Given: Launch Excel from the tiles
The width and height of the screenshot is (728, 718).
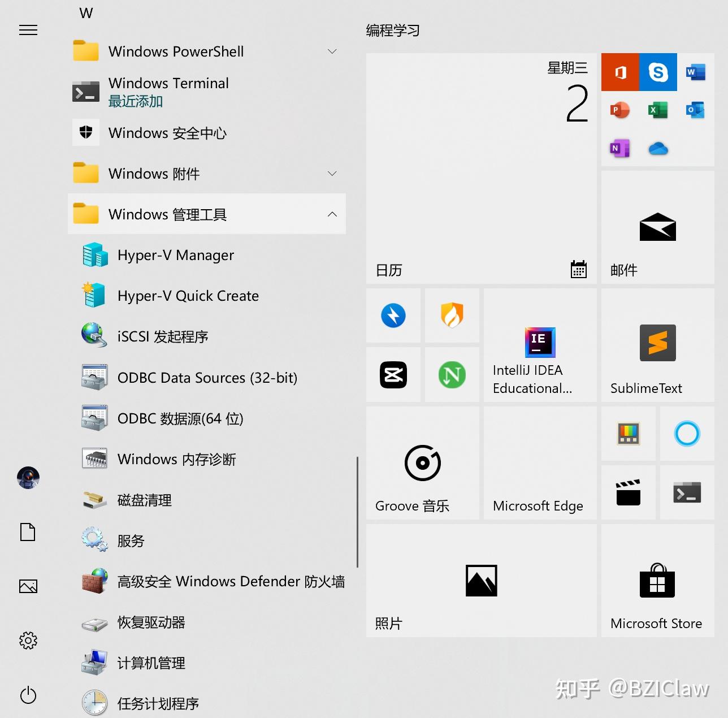Looking at the screenshot, I should pyautogui.click(x=658, y=110).
